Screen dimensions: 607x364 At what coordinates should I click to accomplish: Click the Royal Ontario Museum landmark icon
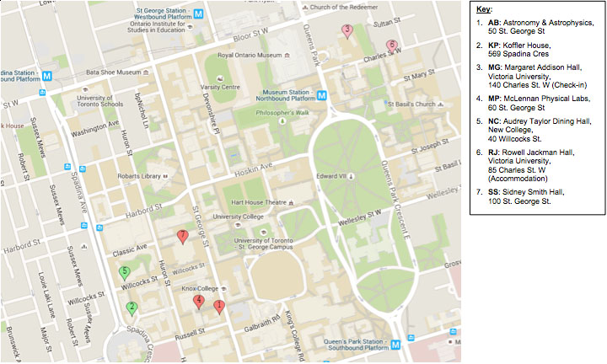287,56
